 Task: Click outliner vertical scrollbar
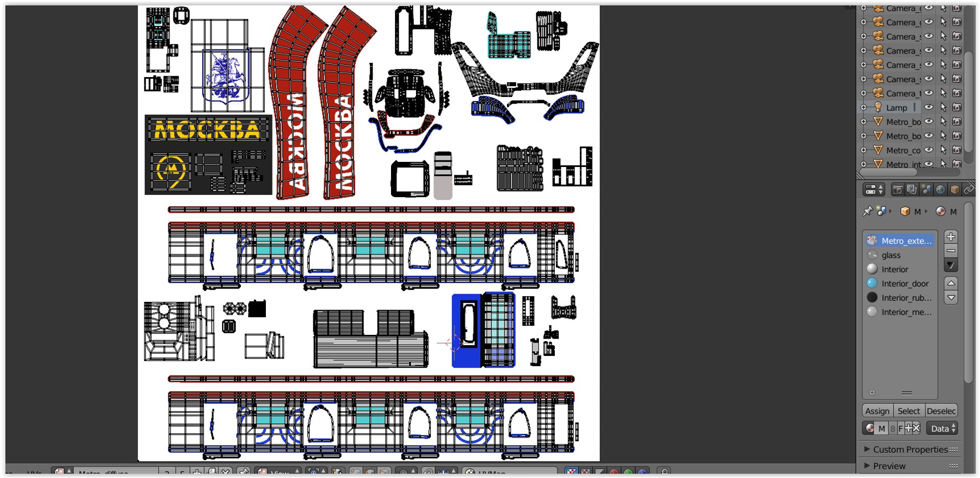pyautogui.click(x=969, y=102)
